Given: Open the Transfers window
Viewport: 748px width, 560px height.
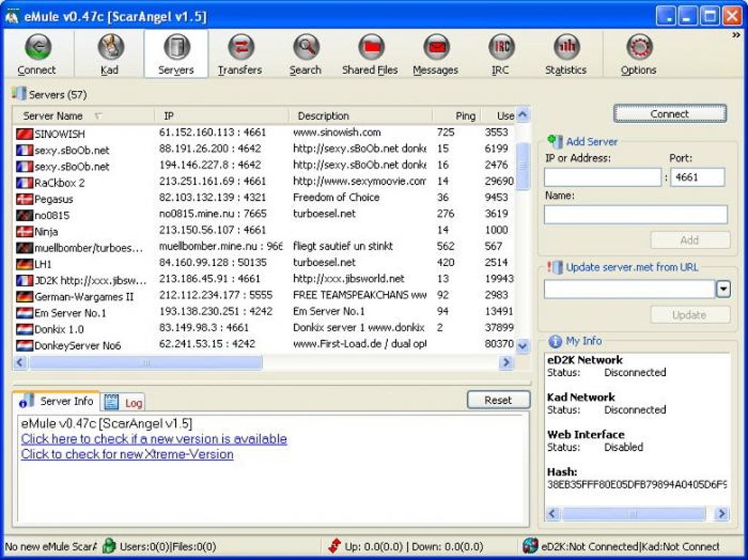Looking at the screenshot, I should 240,55.
